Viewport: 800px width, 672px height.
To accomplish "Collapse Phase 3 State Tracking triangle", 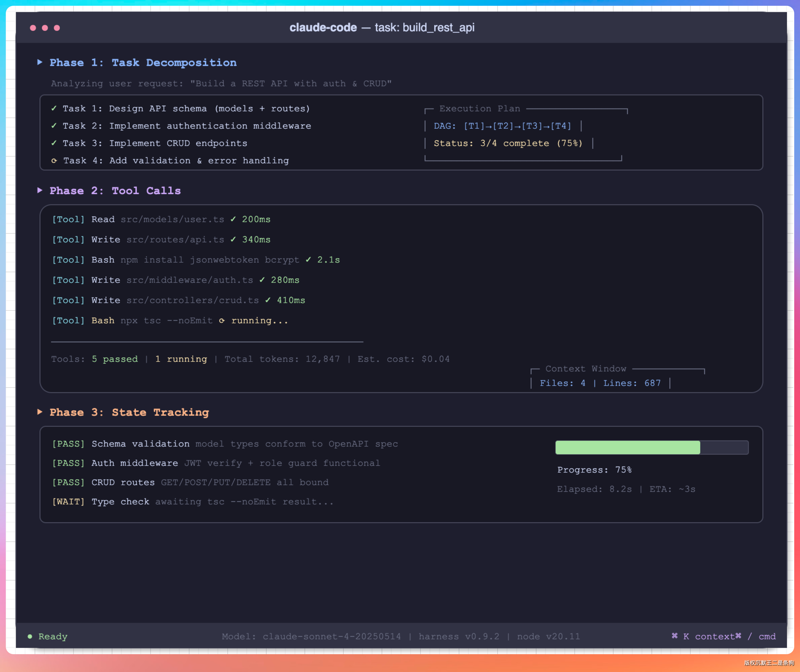I will [40, 412].
